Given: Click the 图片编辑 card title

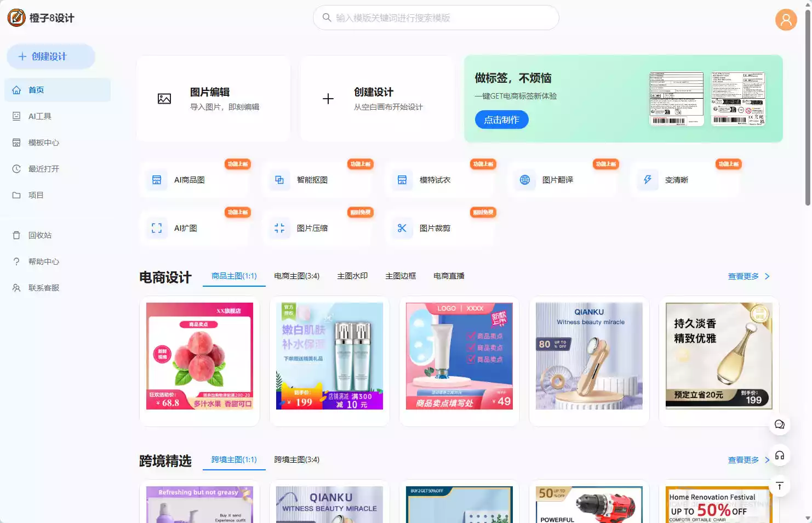Looking at the screenshot, I should coord(210,92).
